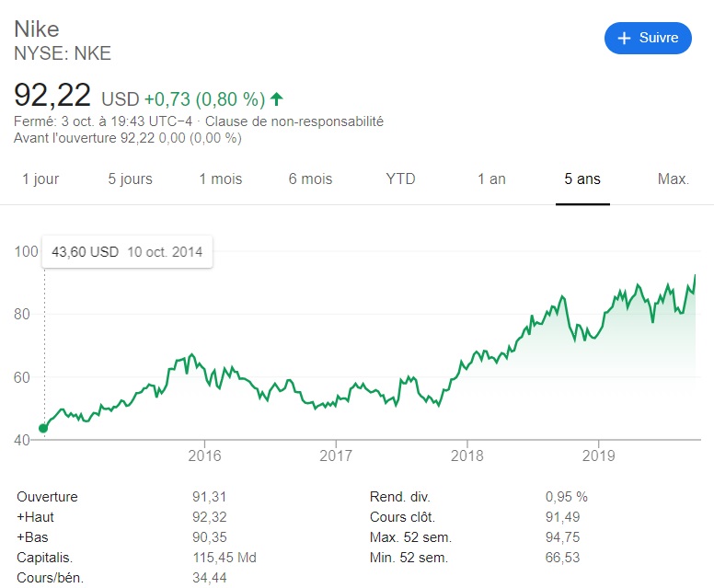
Task: Click the 43,60 USD chart tooltip
Action: tap(128, 252)
